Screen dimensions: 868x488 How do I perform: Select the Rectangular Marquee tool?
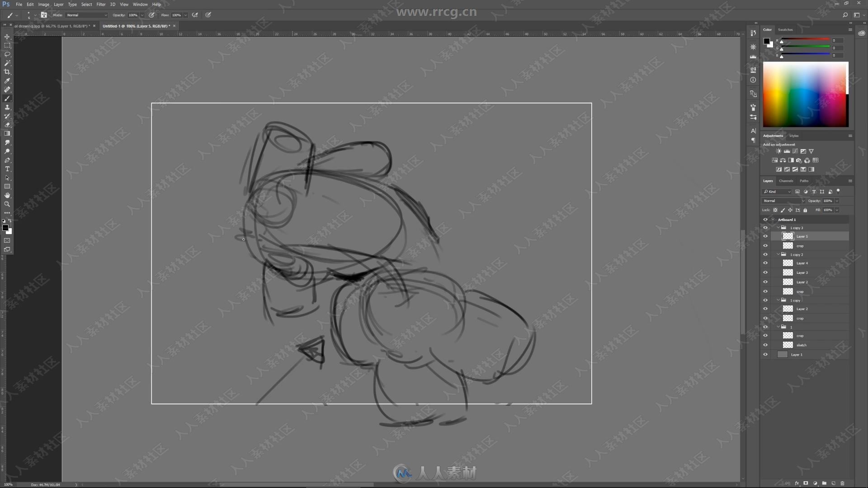(7, 46)
